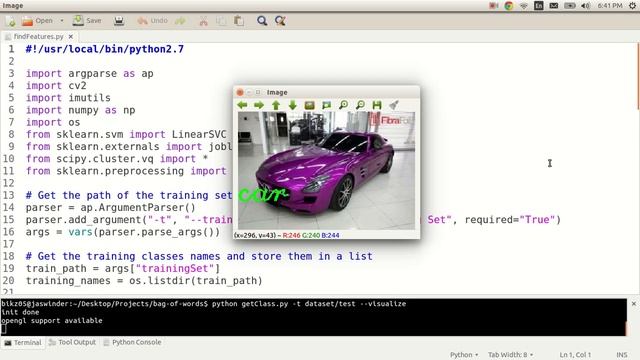This screenshot has height=360, width=640.
Task: Close the Image viewer window
Action: point(240,93)
